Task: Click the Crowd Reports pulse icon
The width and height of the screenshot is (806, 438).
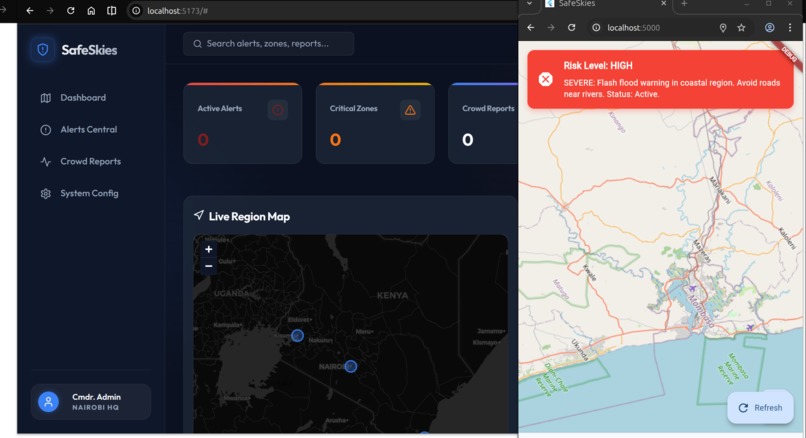Action: [46, 161]
